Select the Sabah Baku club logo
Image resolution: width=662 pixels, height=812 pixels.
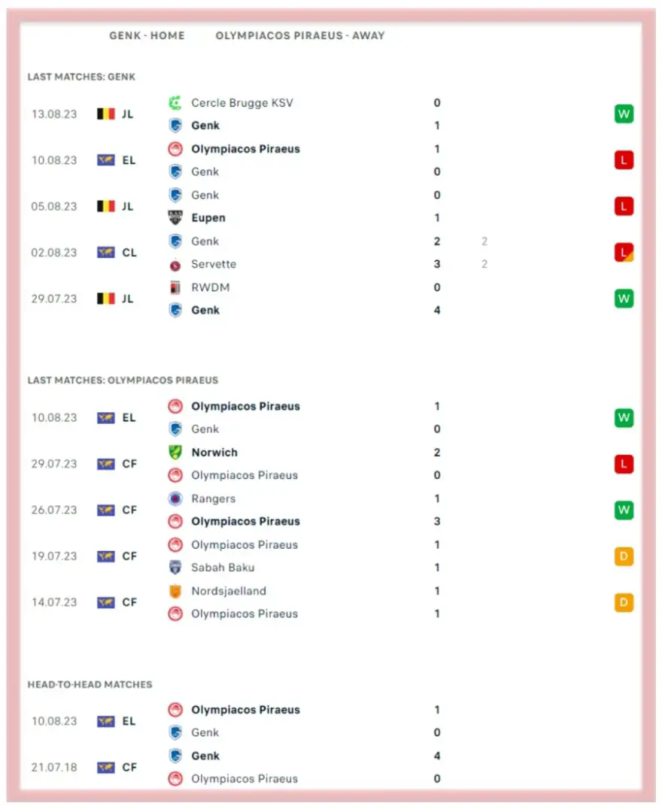point(175,568)
